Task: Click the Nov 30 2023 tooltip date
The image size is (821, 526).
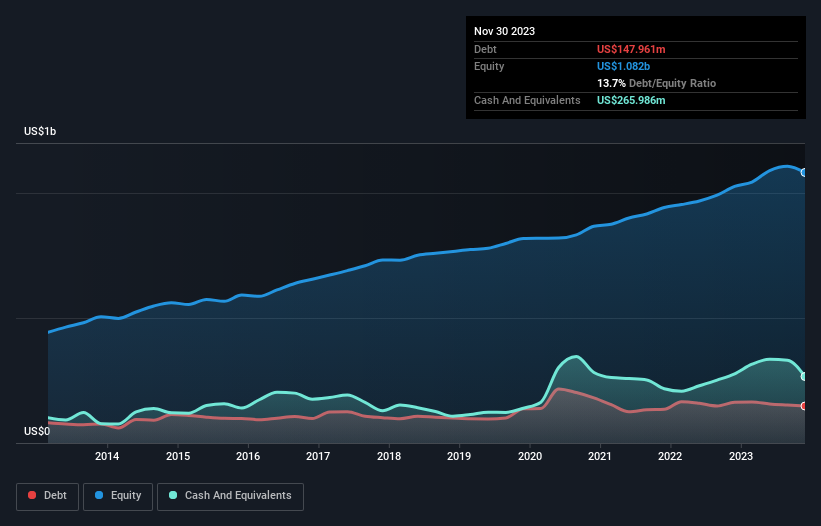Action: coord(504,31)
